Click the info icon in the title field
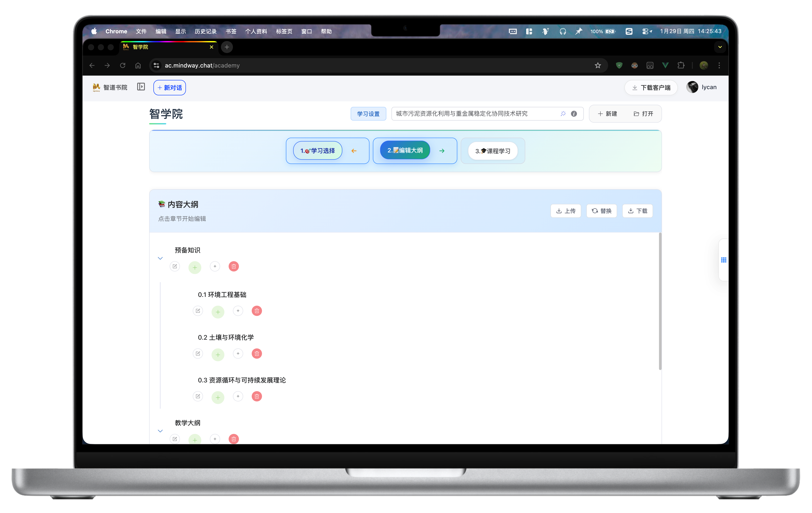This screenshot has height=513, width=812. (x=574, y=114)
